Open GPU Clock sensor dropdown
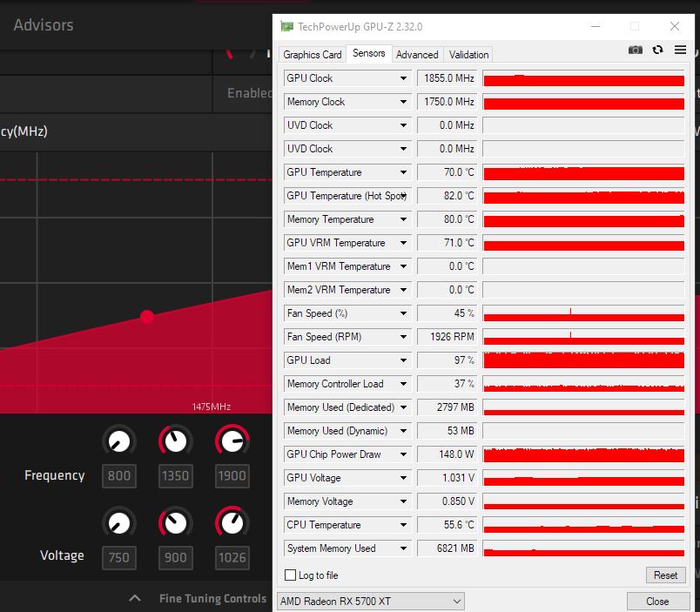This screenshot has height=612, width=700. pyautogui.click(x=403, y=78)
